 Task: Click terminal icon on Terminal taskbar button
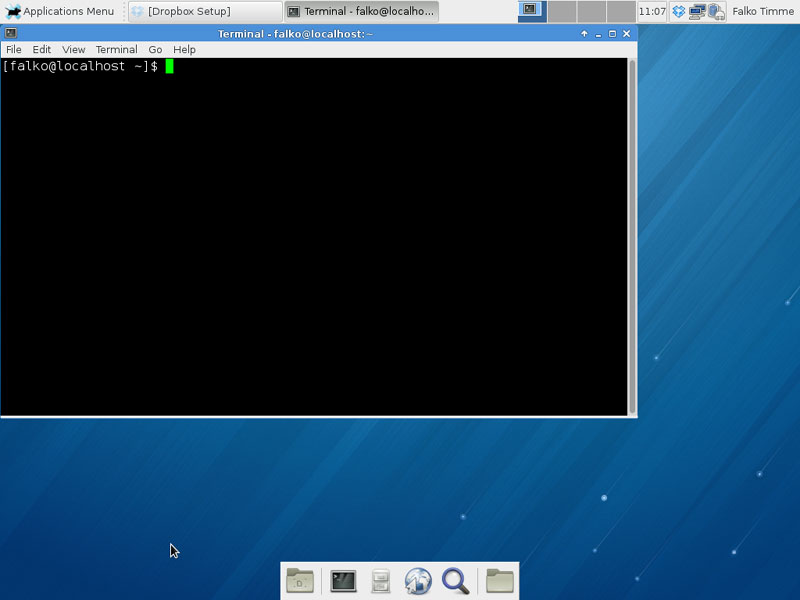pyautogui.click(x=293, y=11)
